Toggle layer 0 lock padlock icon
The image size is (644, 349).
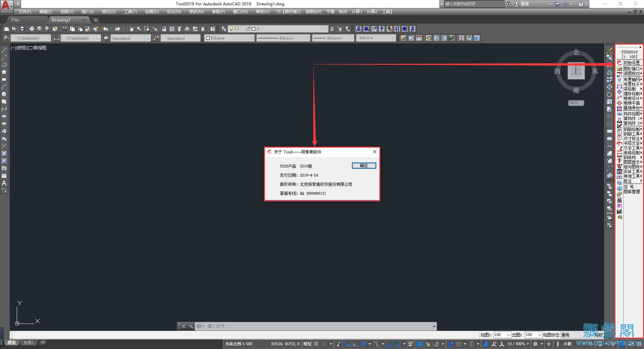coord(248,29)
